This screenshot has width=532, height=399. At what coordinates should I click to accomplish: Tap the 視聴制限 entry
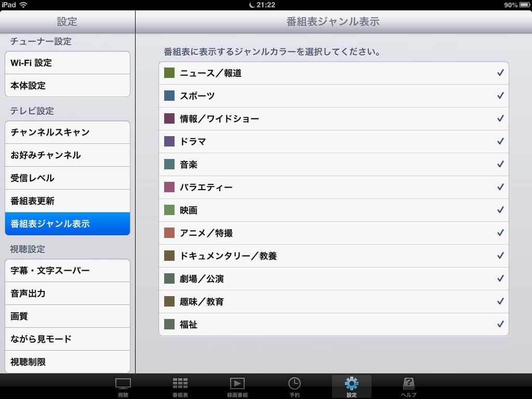(x=68, y=362)
